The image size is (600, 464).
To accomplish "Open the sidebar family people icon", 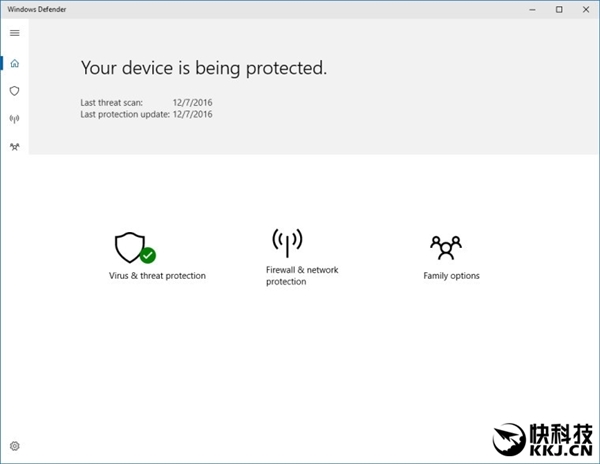I will [x=15, y=147].
